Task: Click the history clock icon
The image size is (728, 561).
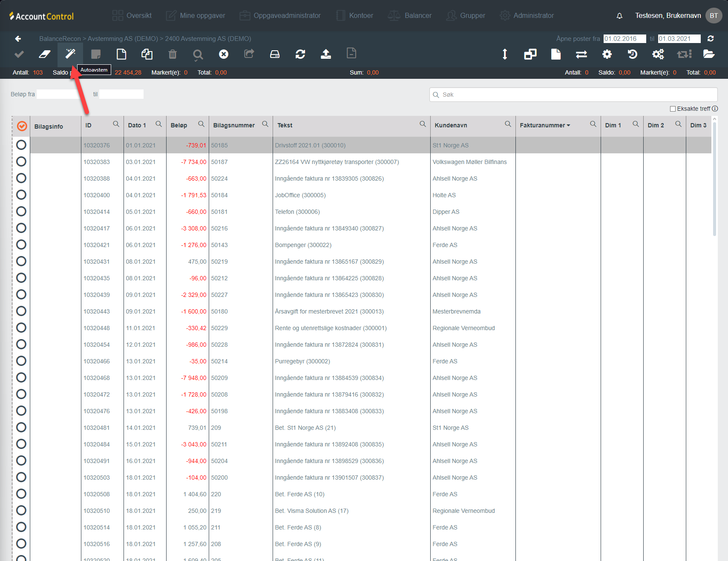Action: click(633, 54)
